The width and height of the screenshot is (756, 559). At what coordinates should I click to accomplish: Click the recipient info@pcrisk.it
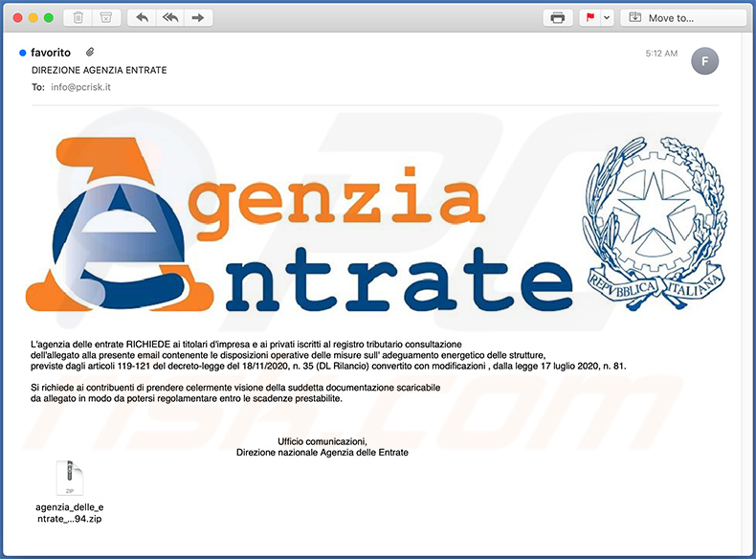coord(80,87)
